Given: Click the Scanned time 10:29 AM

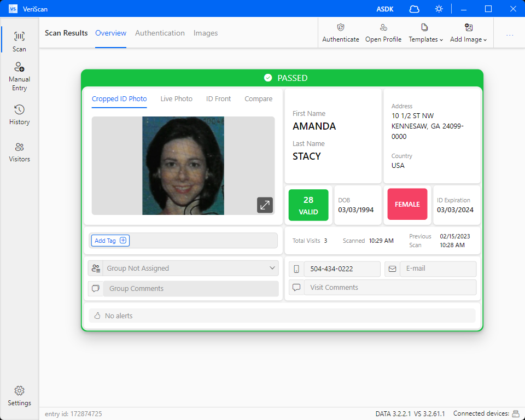Looking at the screenshot, I should (381, 241).
